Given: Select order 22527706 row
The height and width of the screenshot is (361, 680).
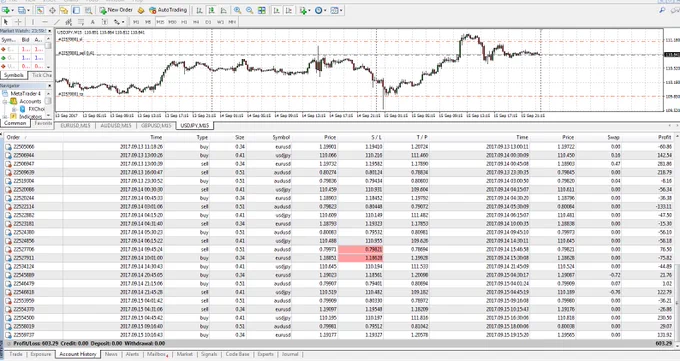Looking at the screenshot, I should 340,249.
